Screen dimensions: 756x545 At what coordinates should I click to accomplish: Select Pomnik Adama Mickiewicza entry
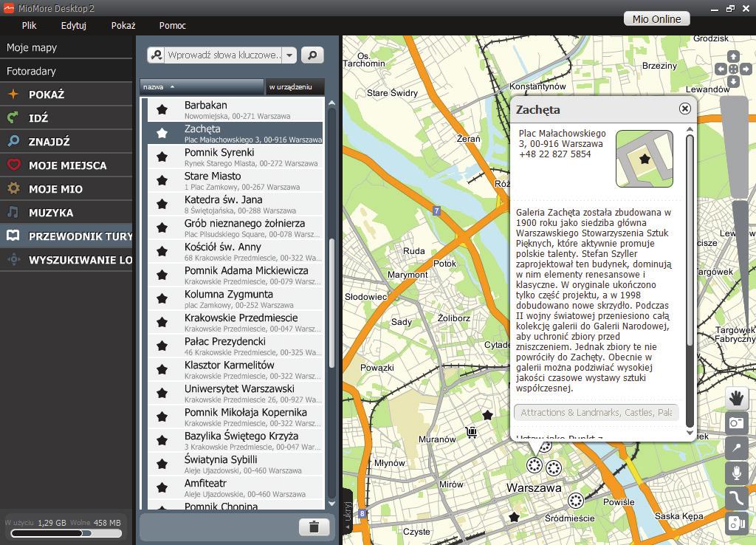(x=236, y=275)
